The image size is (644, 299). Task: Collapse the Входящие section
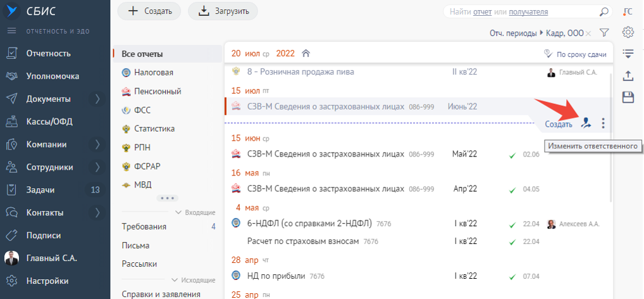178,212
